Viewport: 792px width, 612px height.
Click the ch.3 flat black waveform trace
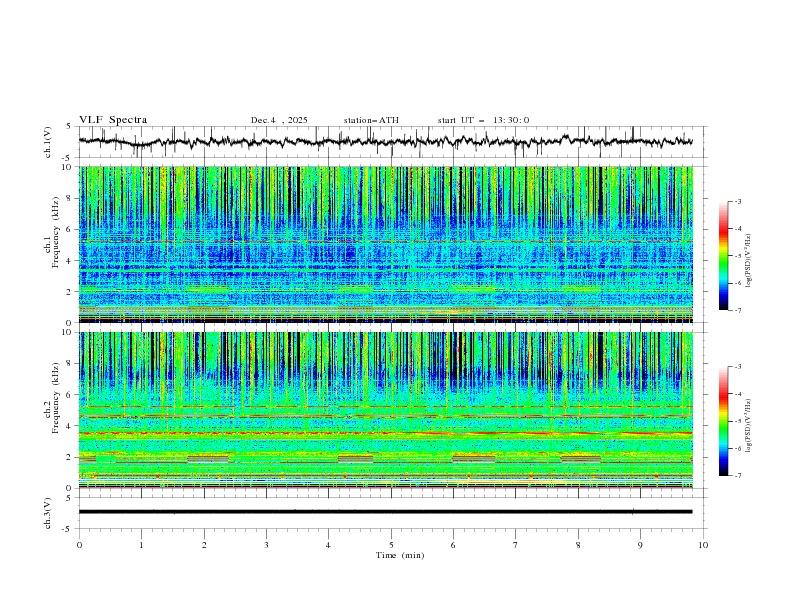[385, 512]
